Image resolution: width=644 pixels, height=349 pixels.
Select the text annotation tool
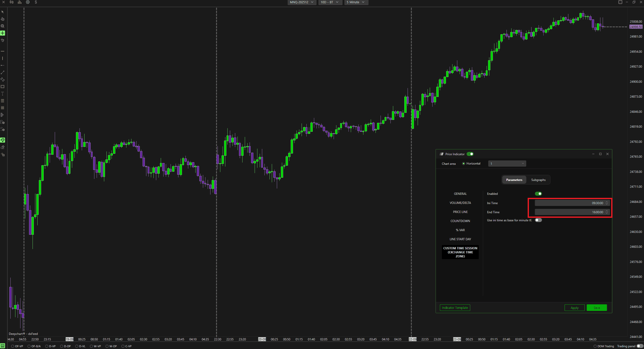coord(3,94)
